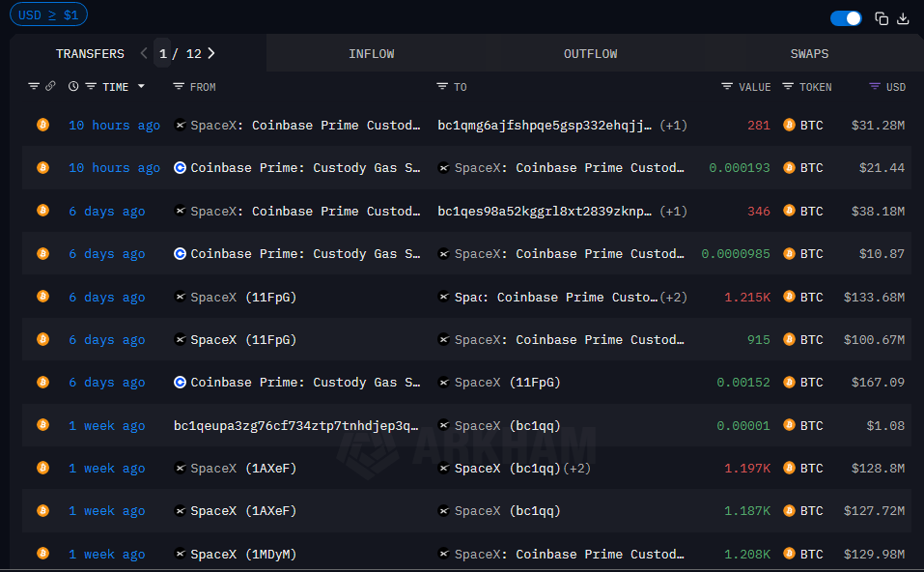
Task: Open the TOKEN column filter
Action: [788, 87]
